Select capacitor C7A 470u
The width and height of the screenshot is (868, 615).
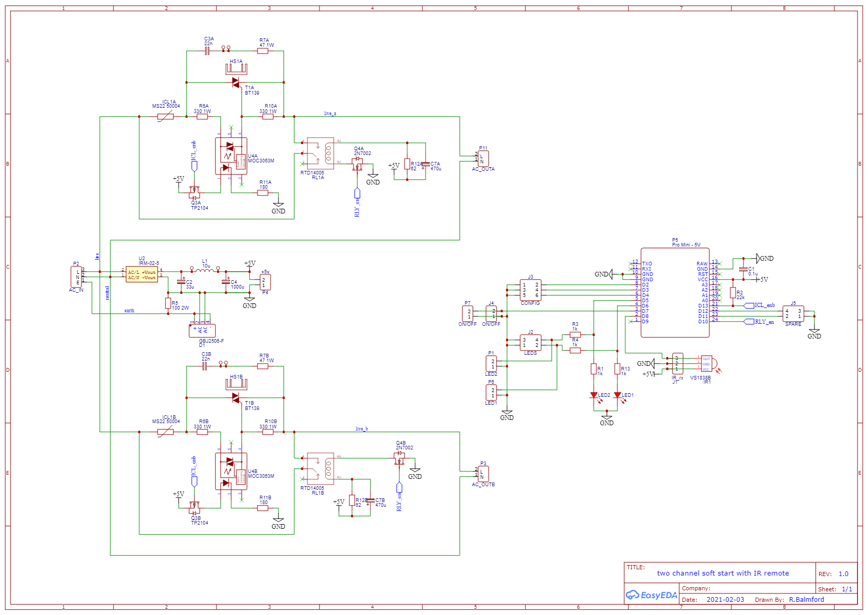426,166
